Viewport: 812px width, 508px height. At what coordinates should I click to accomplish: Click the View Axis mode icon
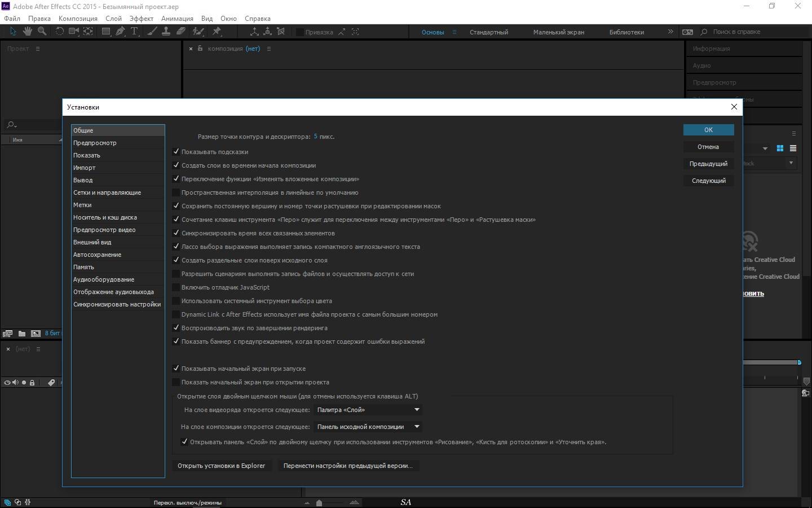(281, 32)
